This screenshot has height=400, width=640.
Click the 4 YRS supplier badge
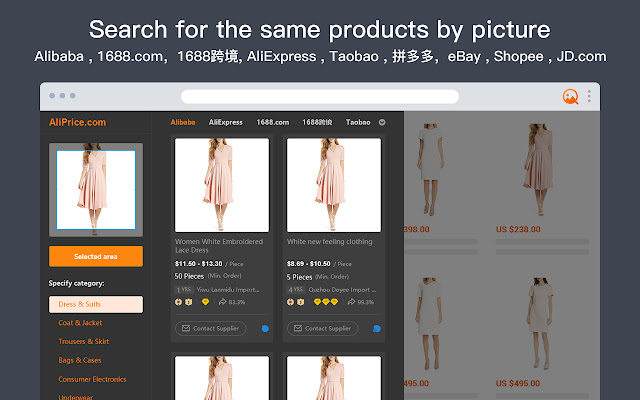coord(296,290)
